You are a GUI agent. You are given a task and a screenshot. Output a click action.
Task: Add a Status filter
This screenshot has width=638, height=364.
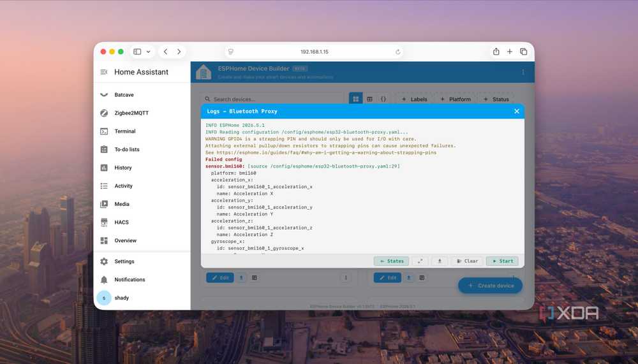pos(496,99)
